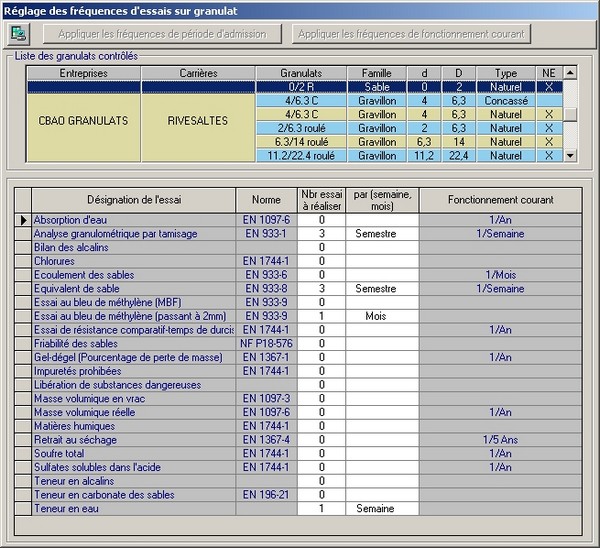Click Appliquer les fréquences de période d'admission
Screen dimensions: 600x548
(x=162, y=34)
